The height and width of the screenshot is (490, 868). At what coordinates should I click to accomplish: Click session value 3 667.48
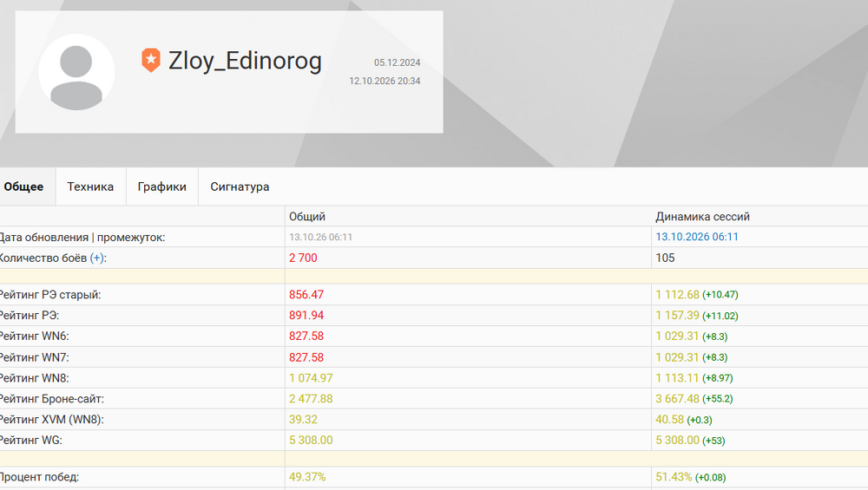tap(677, 399)
